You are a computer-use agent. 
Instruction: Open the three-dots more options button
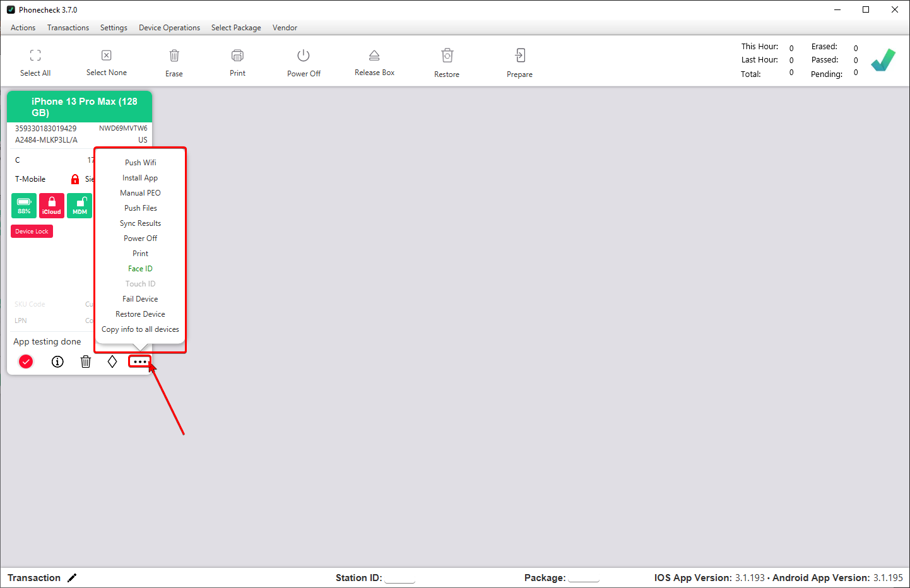click(x=139, y=362)
